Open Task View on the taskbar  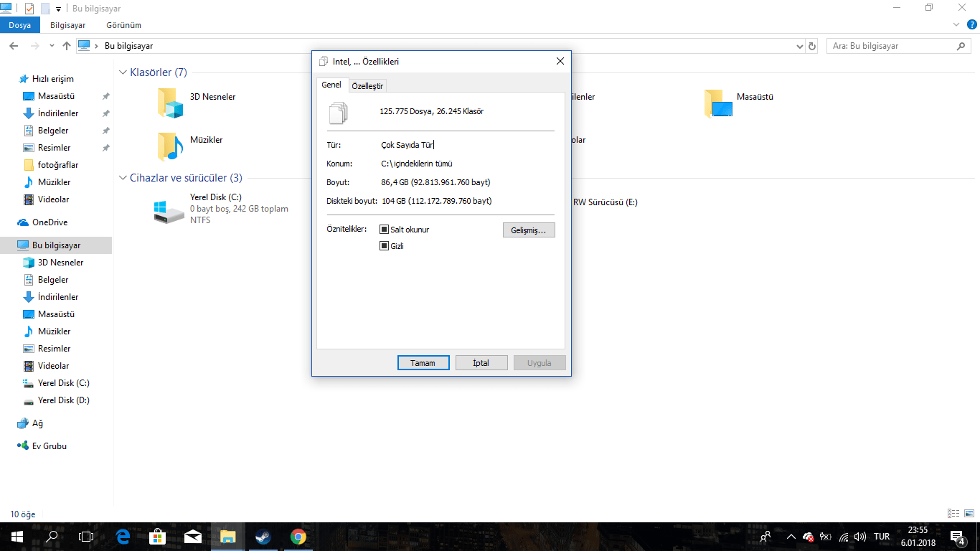[86, 537]
